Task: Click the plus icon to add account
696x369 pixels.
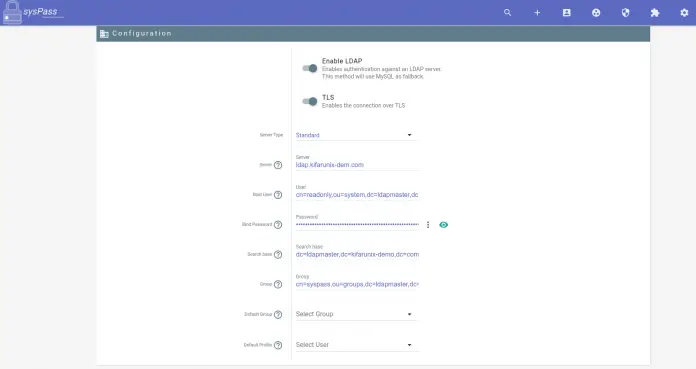Action: [x=537, y=12]
